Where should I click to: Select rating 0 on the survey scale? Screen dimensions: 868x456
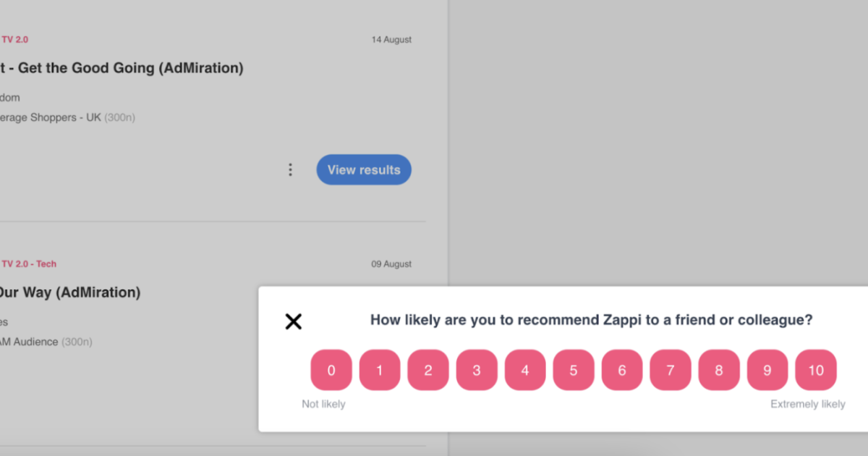coord(331,370)
